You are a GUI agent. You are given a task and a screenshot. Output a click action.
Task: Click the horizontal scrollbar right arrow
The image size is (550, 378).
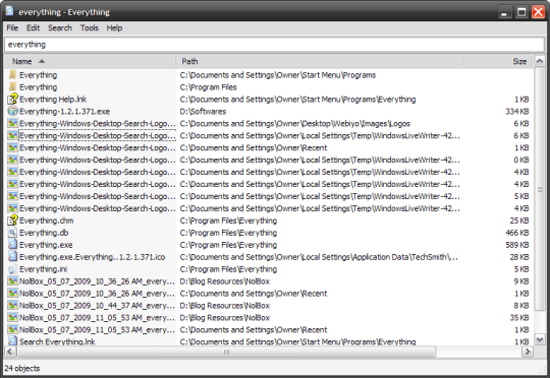pyautogui.click(x=527, y=351)
